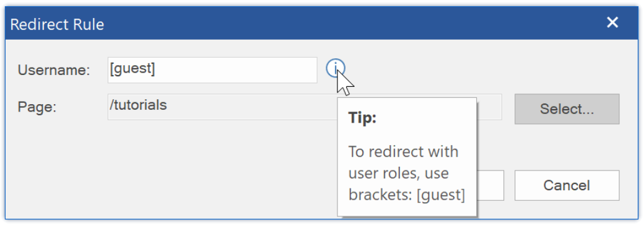
Task: Click the Username: label
Action: (54, 70)
